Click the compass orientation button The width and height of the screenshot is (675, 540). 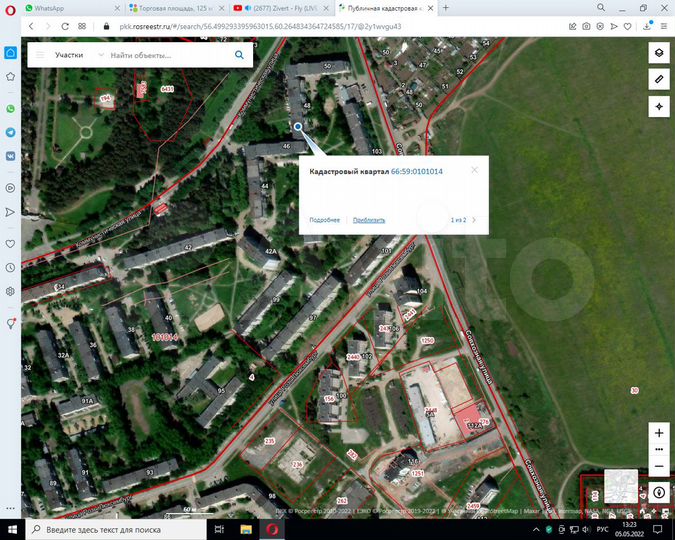(659, 492)
